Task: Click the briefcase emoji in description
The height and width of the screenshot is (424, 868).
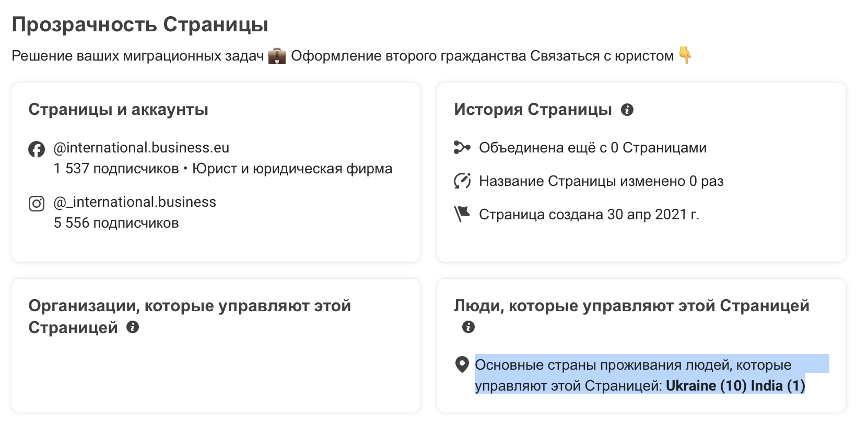Action: pos(277,56)
